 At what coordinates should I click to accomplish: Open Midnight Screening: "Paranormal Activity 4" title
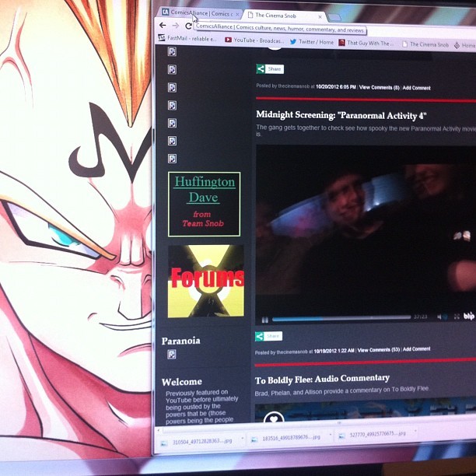pyautogui.click(x=341, y=115)
